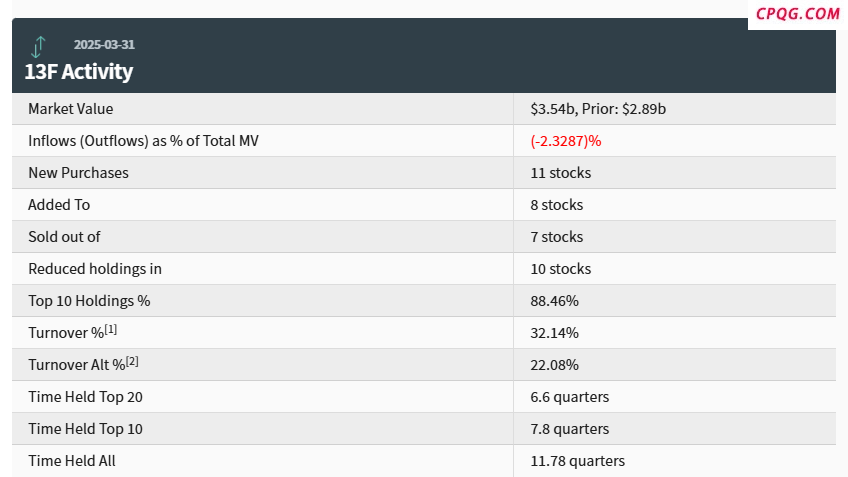
Task: Select the 7.8 quarters value
Action: [x=569, y=429]
